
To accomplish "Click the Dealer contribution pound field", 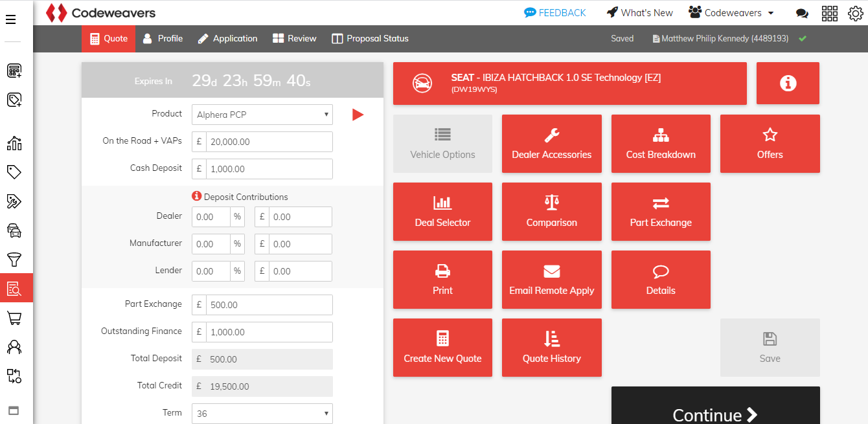I will (301, 217).
